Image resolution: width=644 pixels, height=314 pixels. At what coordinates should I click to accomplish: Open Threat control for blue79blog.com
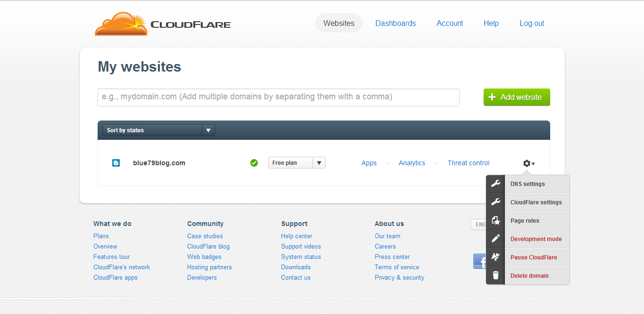tap(469, 163)
